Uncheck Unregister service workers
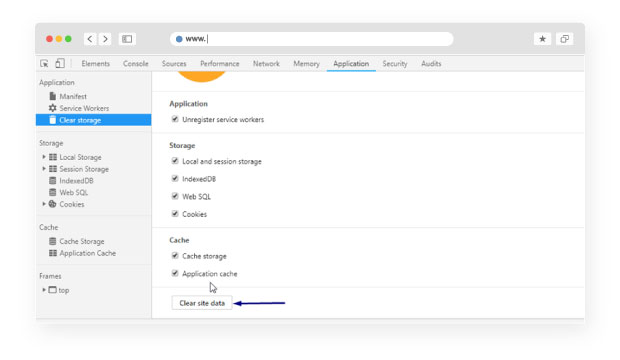 tap(175, 119)
